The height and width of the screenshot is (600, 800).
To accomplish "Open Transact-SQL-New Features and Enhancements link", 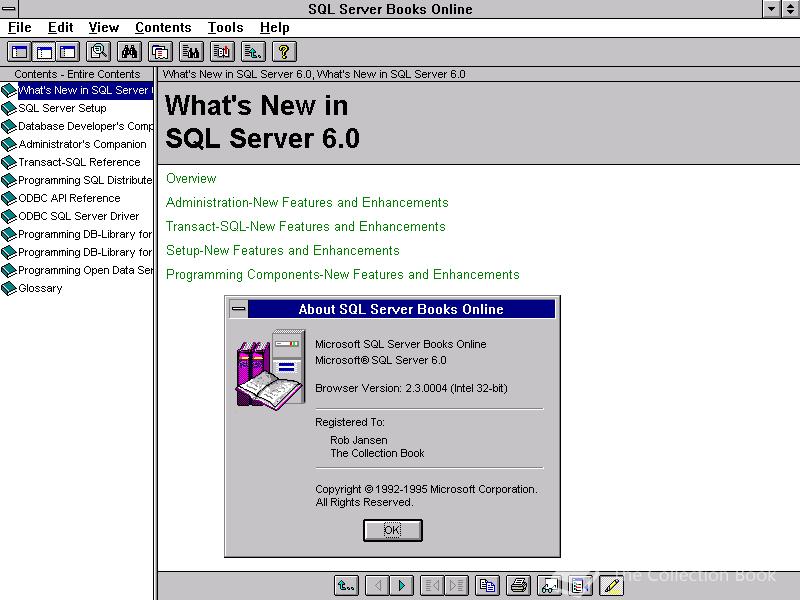I will point(306,227).
